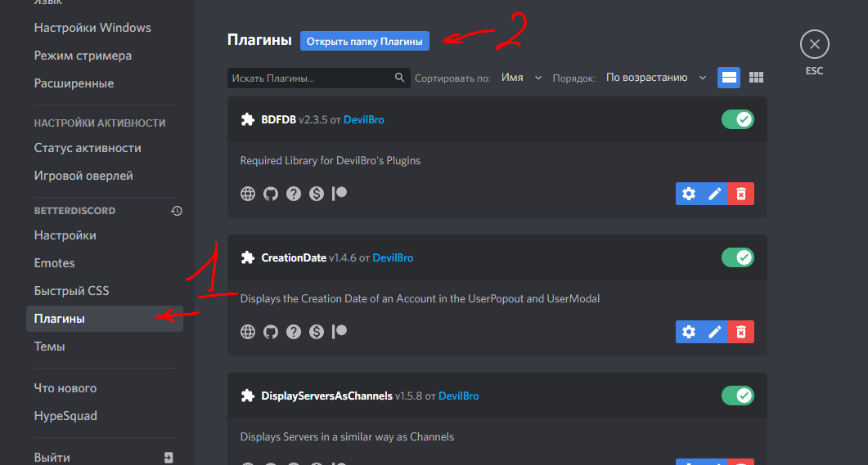
Task: Delete the BDFDB plugin
Action: pos(741,194)
